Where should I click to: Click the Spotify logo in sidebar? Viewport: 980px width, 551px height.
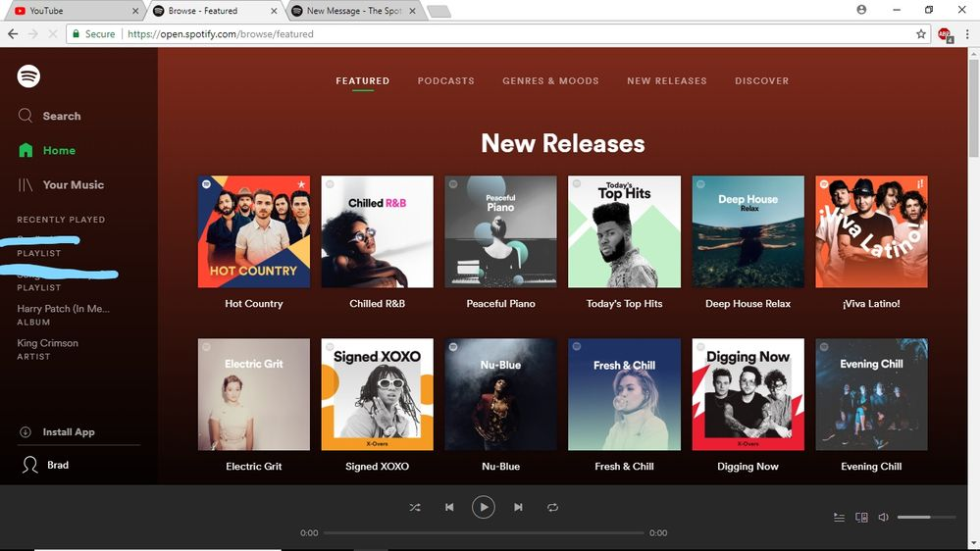(28, 76)
